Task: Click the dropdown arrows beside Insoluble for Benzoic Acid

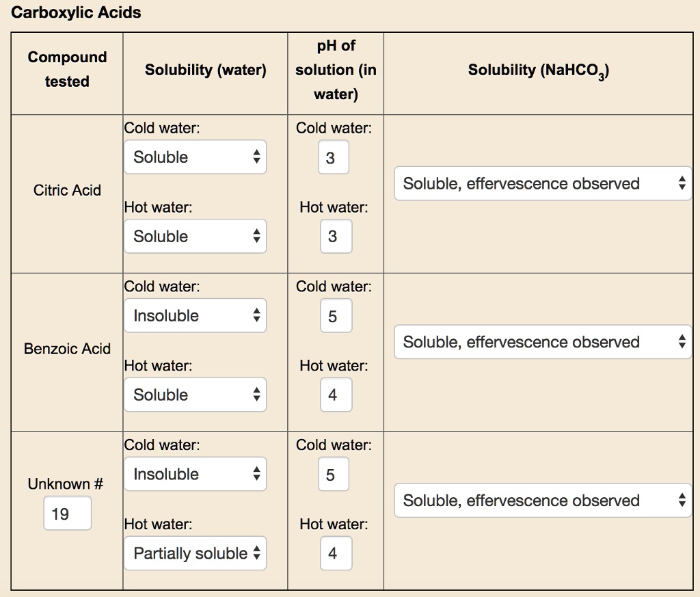Action: [258, 315]
